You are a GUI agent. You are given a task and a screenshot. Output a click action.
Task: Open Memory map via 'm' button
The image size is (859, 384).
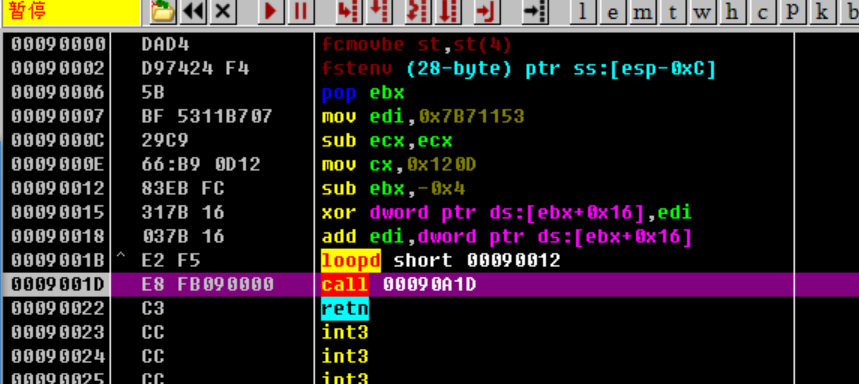tap(643, 12)
